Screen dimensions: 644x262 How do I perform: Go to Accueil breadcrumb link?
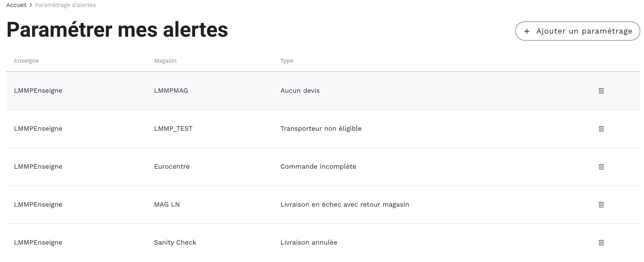point(16,5)
